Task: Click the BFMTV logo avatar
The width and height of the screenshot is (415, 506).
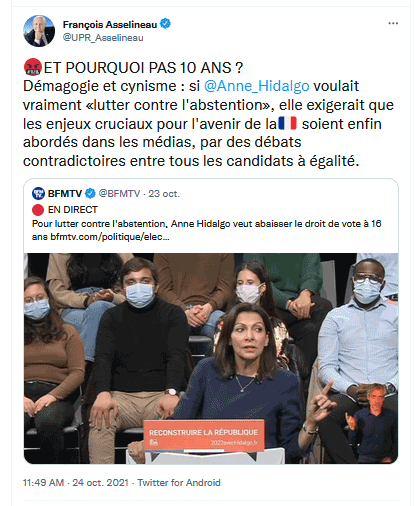Action: tap(38, 193)
